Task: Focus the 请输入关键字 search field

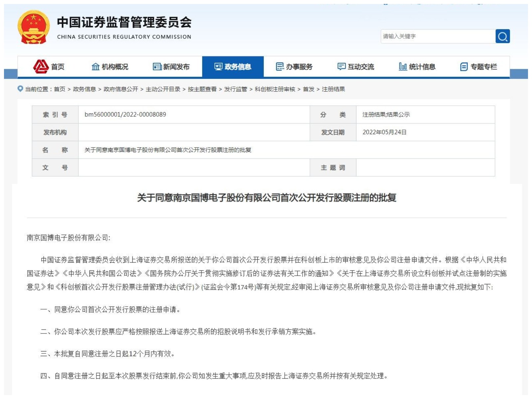Action: pyautogui.click(x=437, y=36)
